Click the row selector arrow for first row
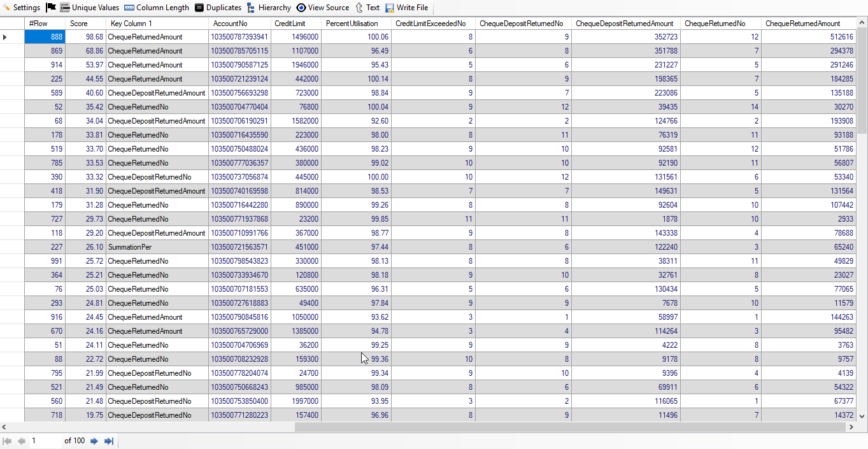 tap(6, 37)
